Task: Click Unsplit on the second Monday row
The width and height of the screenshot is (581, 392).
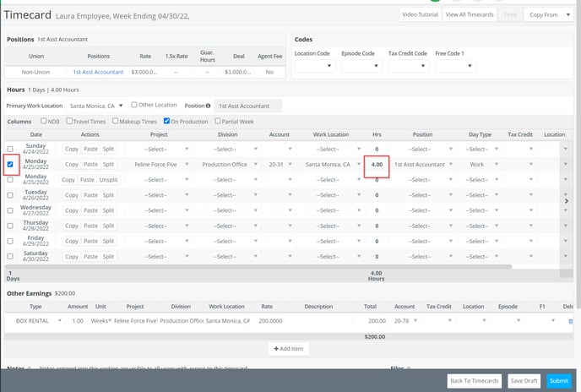Action: tap(108, 180)
